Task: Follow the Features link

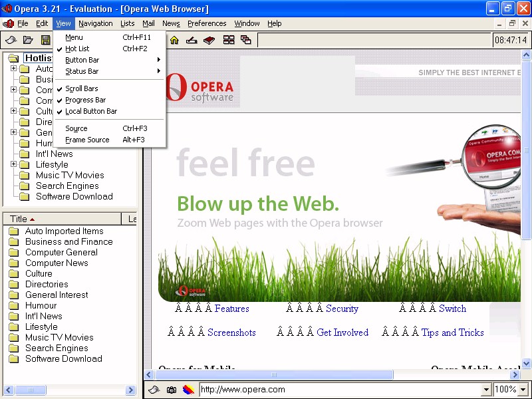Action: (x=231, y=309)
